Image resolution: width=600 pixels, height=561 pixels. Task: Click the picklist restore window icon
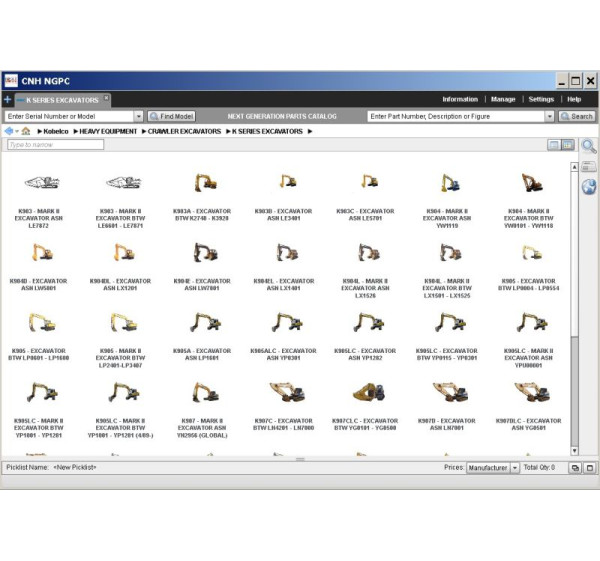[x=575, y=468]
